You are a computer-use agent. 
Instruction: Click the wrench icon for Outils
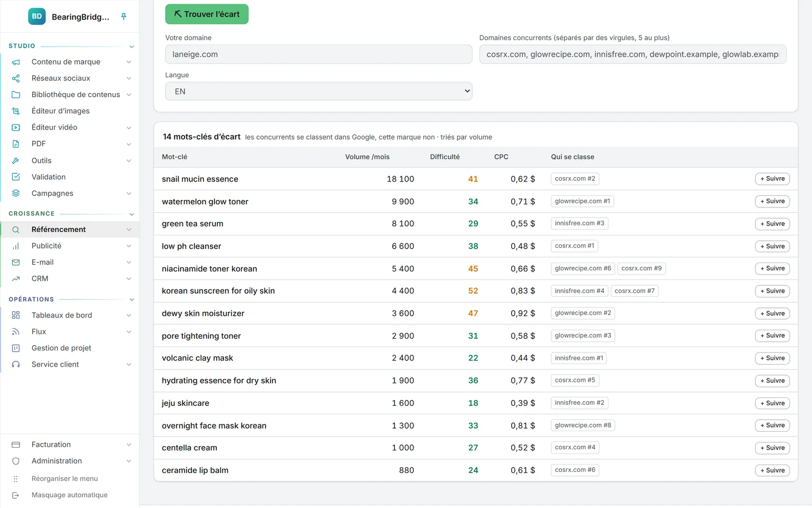(x=16, y=160)
